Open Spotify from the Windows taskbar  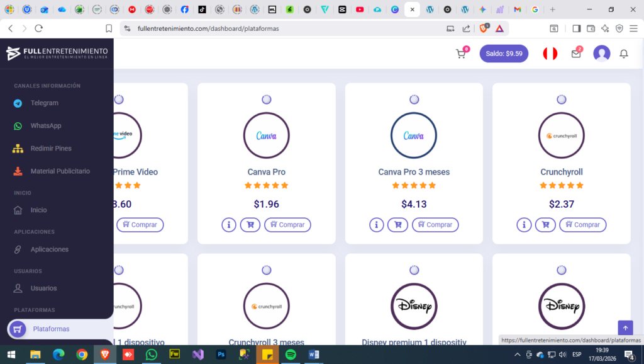[291, 355]
